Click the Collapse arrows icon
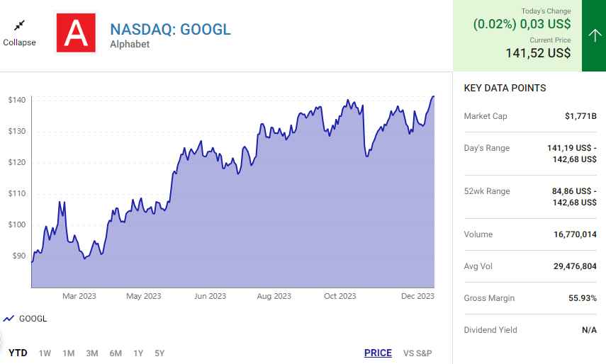This screenshot has height=364, width=606. [19, 25]
